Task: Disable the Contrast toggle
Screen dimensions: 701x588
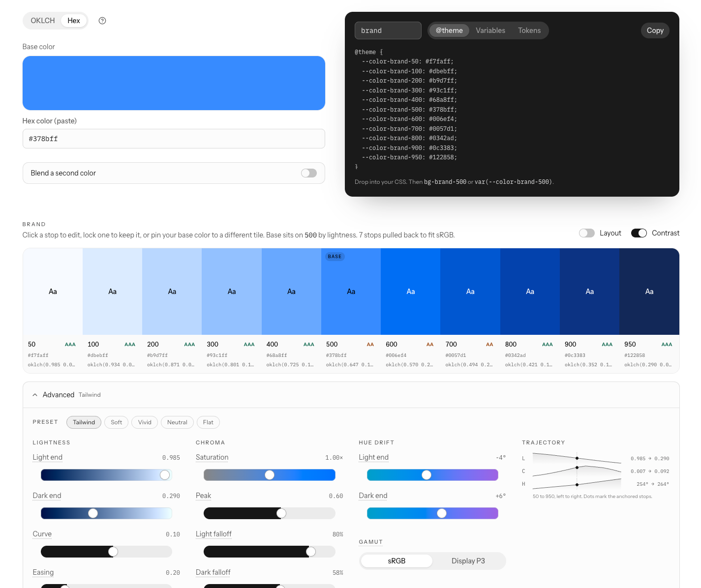Action: tap(639, 233)
